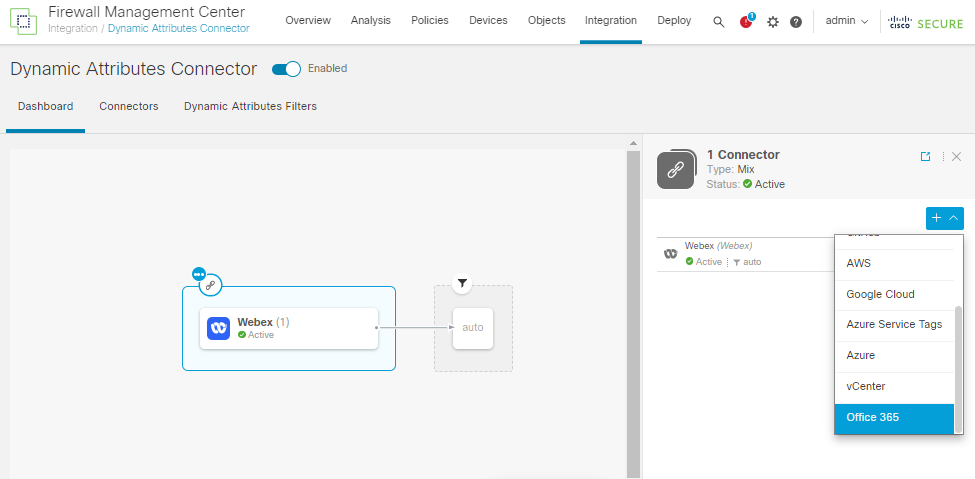Select AWS from the connector dropdown
This screenshot has height=479, width=975.
click(x=894, y=264)
